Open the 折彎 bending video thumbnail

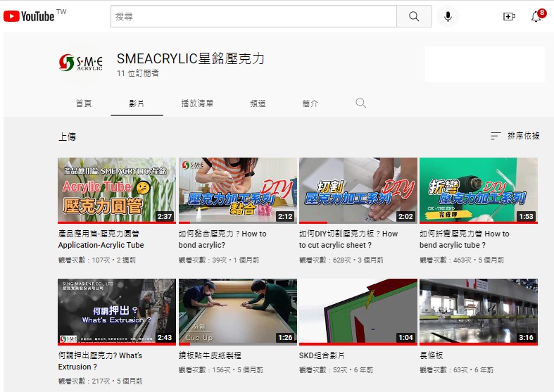coord(479,190)
